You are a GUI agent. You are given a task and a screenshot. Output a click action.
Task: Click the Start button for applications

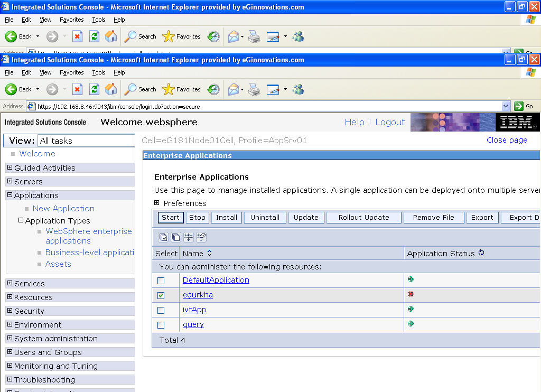[171, 217]
